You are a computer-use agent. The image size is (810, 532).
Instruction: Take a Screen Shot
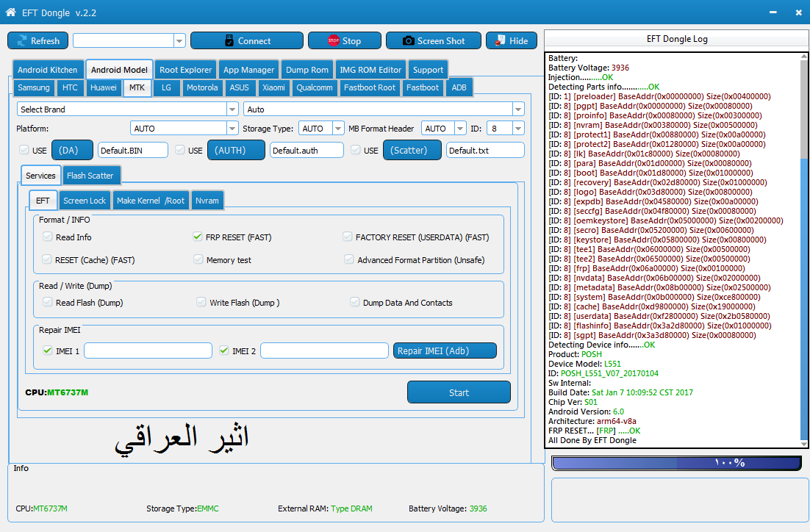[x=434, y=41]
